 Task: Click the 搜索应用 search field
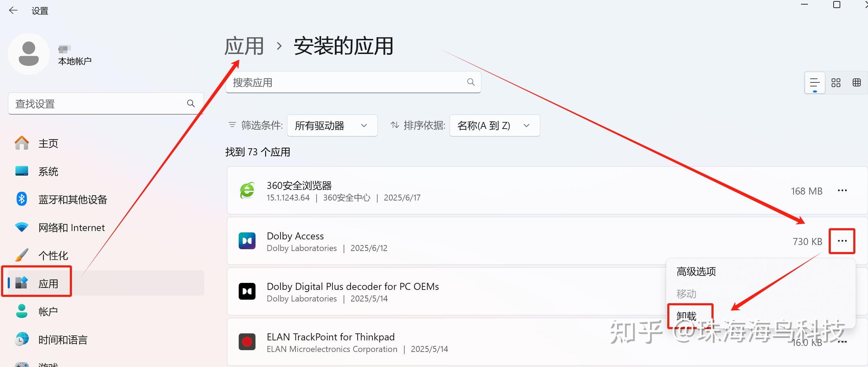353,82
